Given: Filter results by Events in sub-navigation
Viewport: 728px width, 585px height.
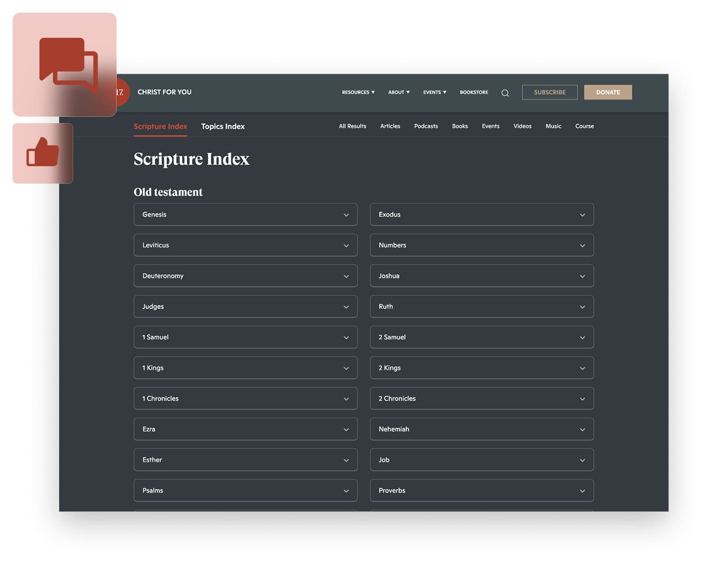Looking at the screenshot, I should [490, 126].
